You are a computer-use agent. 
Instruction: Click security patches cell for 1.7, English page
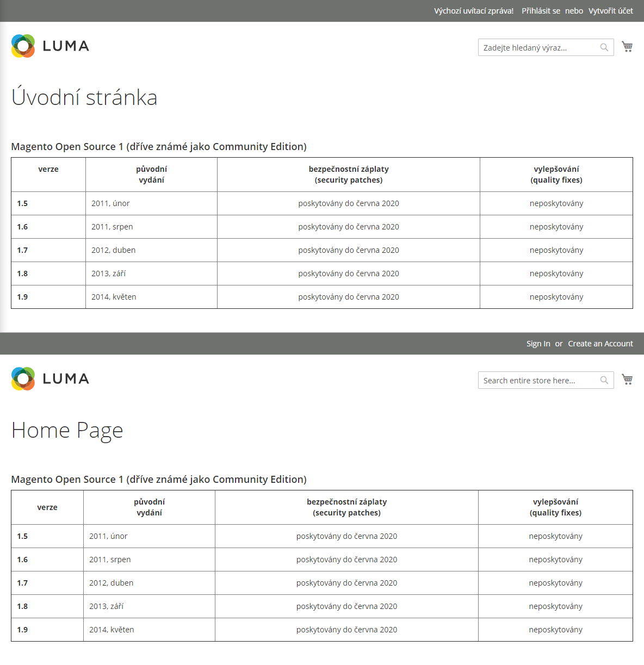[x=347, y=583]
